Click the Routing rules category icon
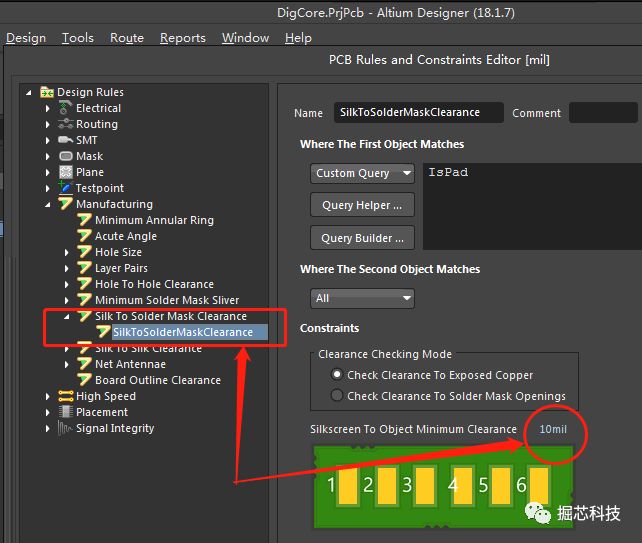This screenshot has height=543, width=642. pos(65,124)
